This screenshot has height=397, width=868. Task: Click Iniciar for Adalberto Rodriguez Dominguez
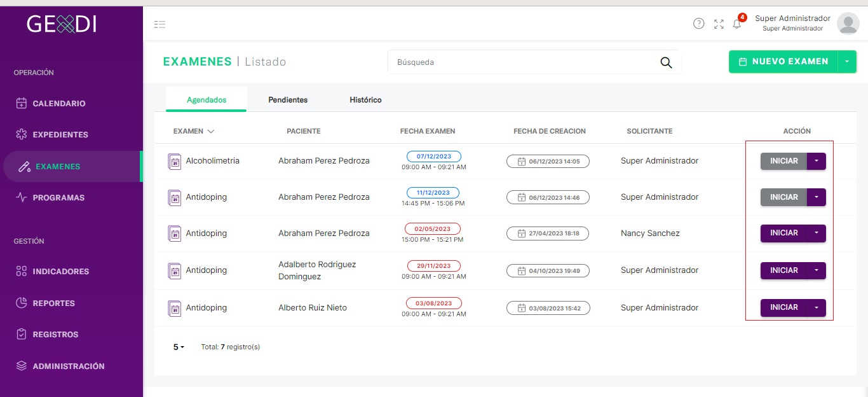pos(783,270)
